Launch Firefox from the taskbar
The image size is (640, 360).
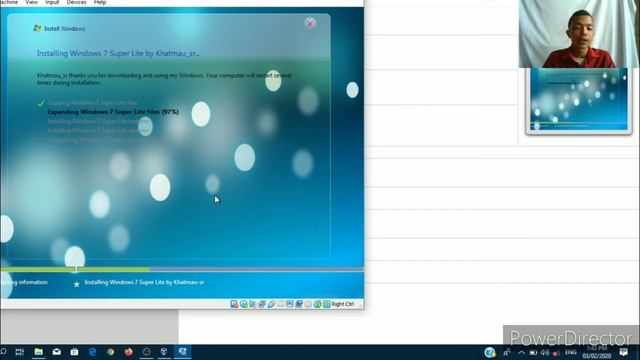coord(128,351)
